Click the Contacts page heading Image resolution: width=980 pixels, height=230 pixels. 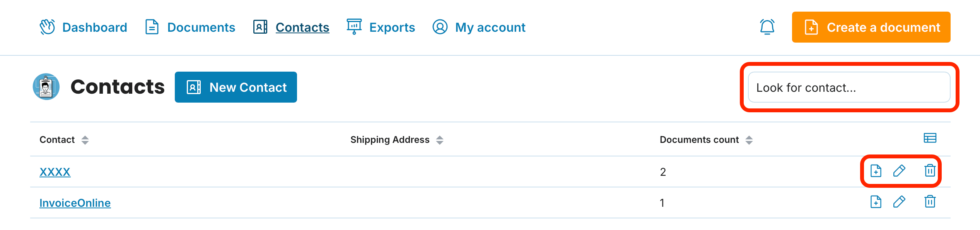click(118, 87)
